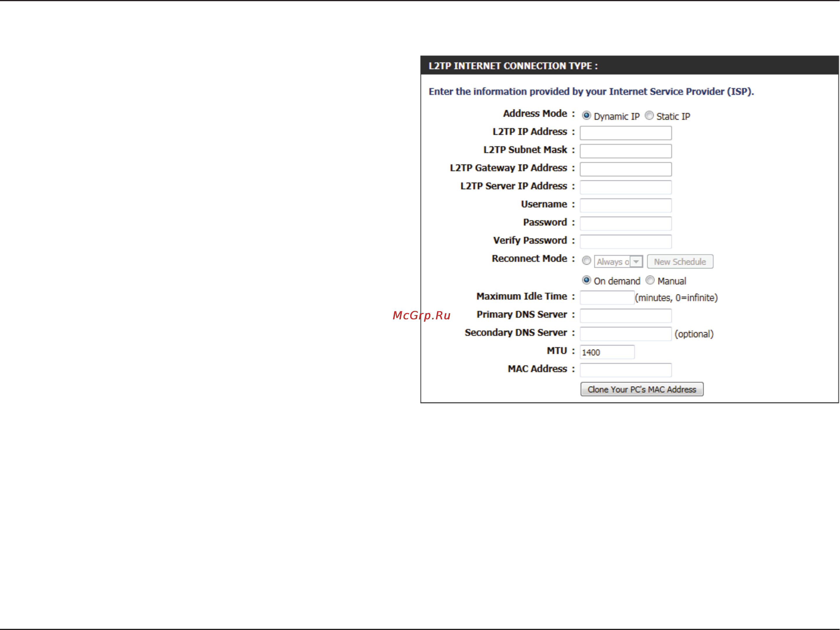Click the Primary DNS Server field
The height and width of the screenshot is (630, 840).
click(x=625, y=316)
